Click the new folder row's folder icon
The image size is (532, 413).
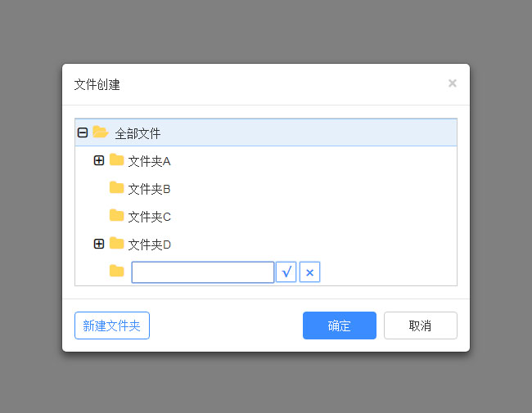point(116,272)
